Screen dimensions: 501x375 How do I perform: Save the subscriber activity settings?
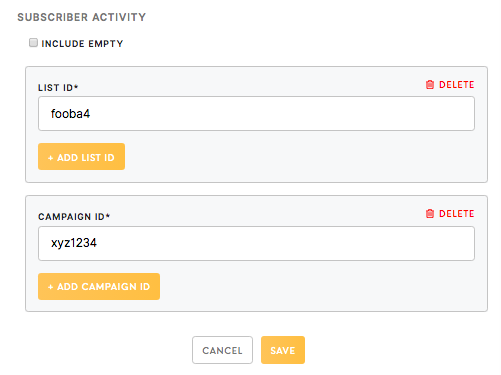pos(283,350)
